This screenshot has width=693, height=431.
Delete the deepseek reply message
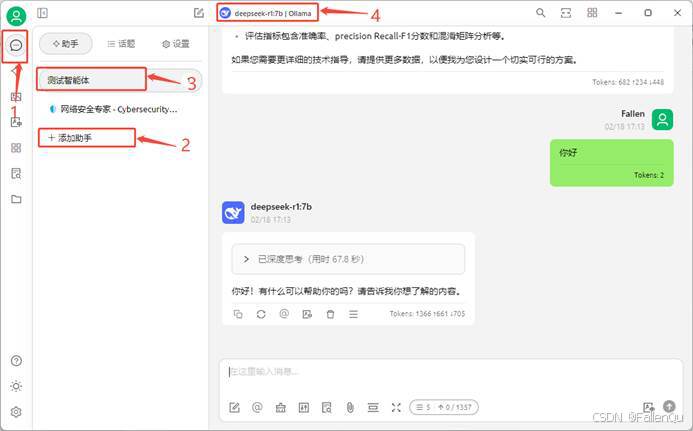(x=330, y=314)
